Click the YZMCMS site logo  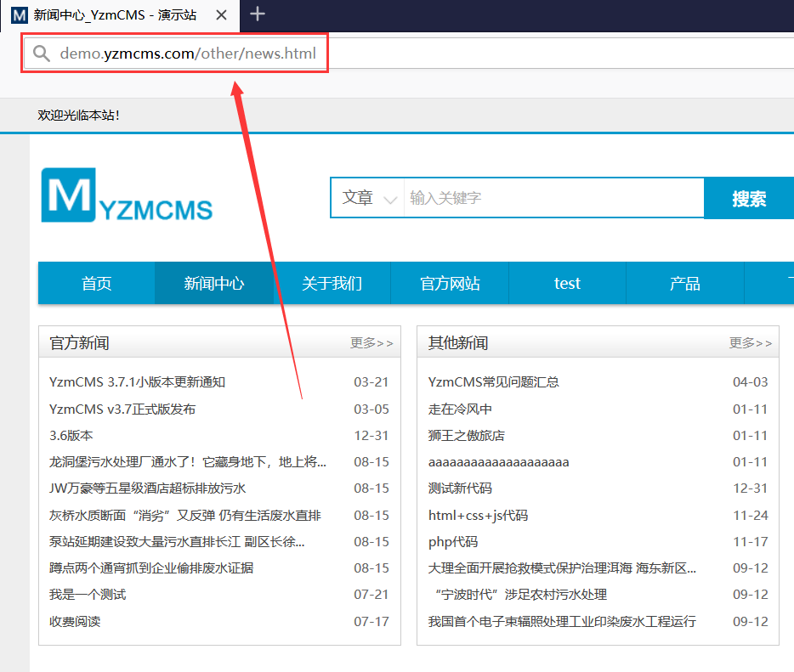127,195
